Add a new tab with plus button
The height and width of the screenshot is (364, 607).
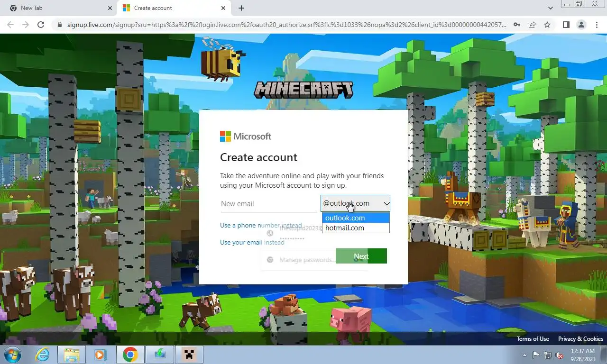coord(241,8)
